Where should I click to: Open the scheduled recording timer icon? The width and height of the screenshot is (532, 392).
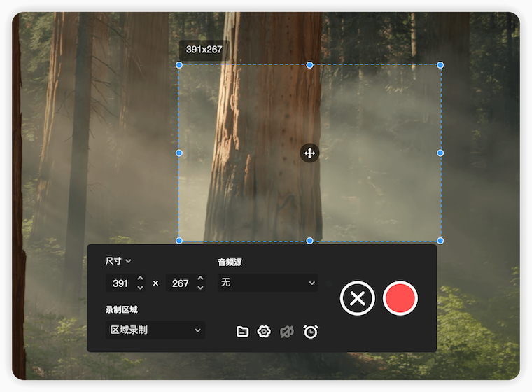coord(311,332)
